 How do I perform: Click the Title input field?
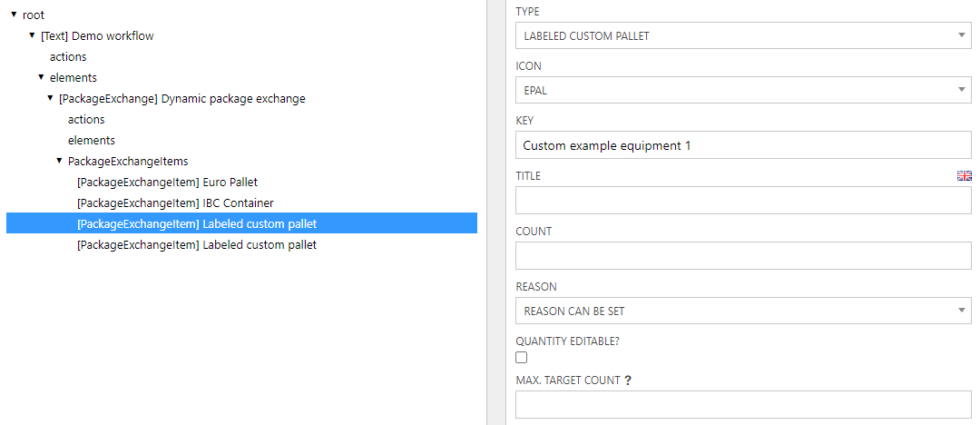[743, 201]
